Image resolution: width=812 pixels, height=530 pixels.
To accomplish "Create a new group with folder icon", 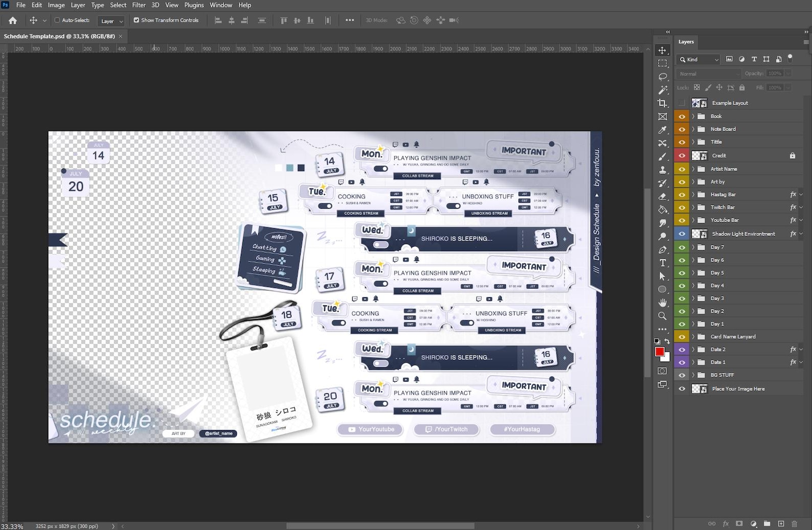I will pyautogui.click(x=767, y=523).
